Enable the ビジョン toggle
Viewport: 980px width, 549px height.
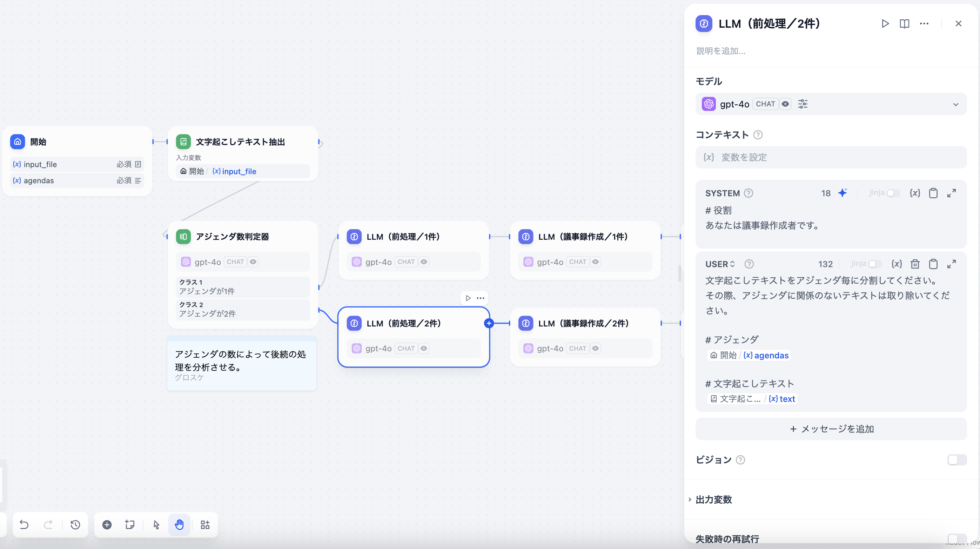tap(957, 460)
